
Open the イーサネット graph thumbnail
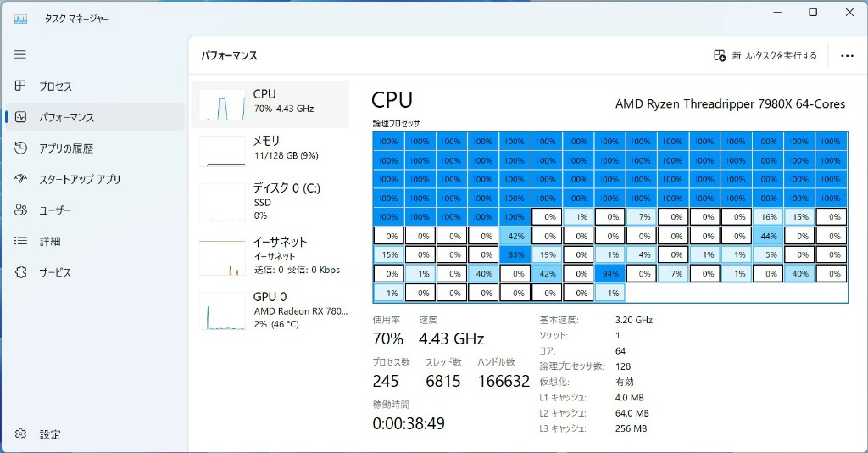(x=221, y=256)
